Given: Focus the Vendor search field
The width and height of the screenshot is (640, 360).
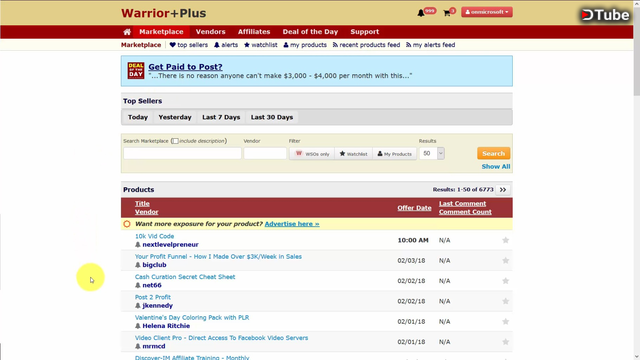Looking at the screenshot, I should [x=265, y=153].
